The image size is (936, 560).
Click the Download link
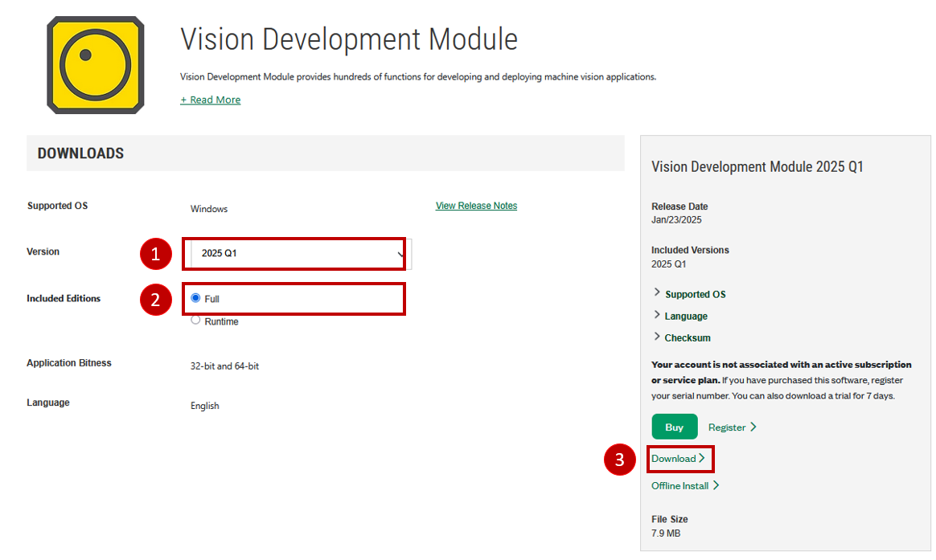(x=678, y=459)
